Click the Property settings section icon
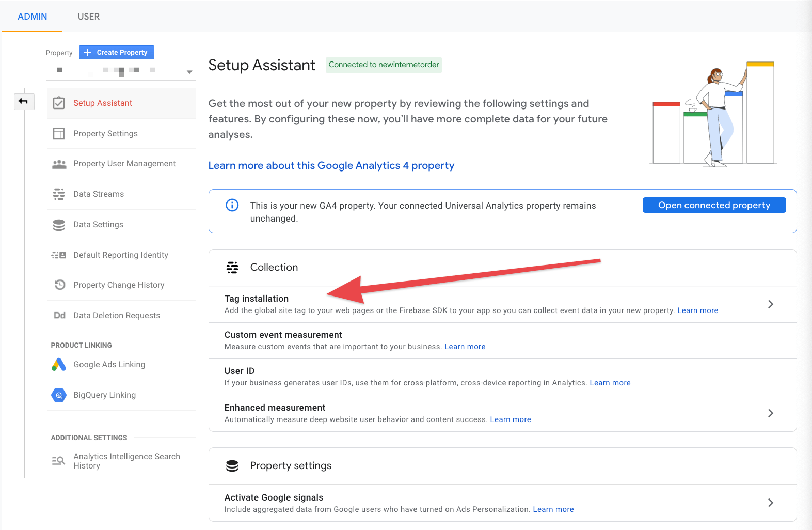The width and height of the screenshot is (812, 530). point(232,466)
